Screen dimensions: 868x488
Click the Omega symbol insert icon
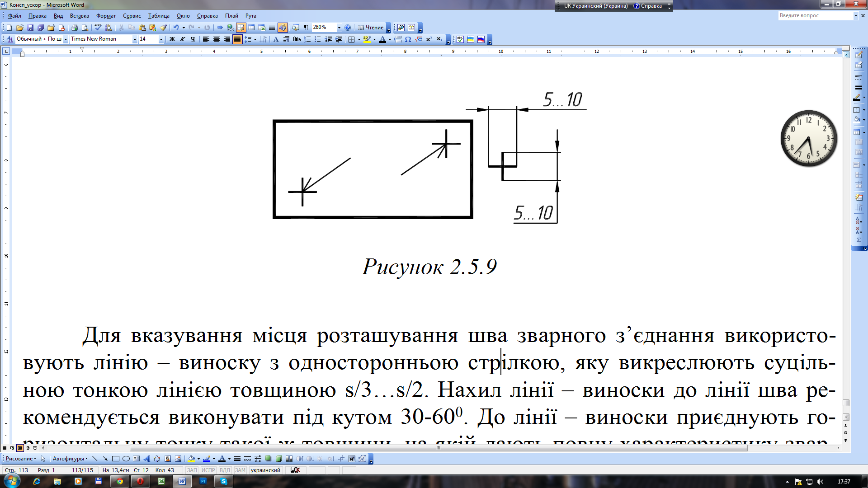pyautogui.click(x=408, y=39)
